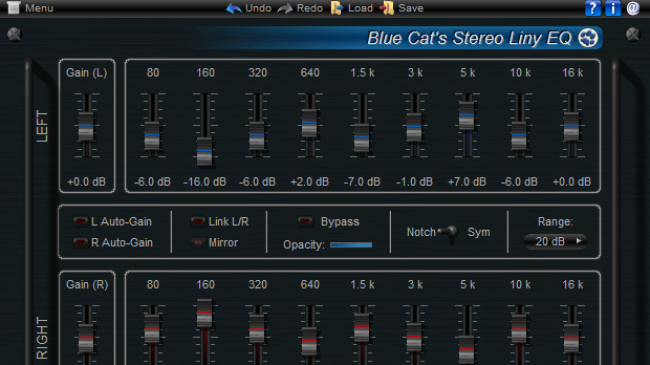Click the Notch label
The width and height of the screenshot is (650, 365).
[x=421, y=232]
